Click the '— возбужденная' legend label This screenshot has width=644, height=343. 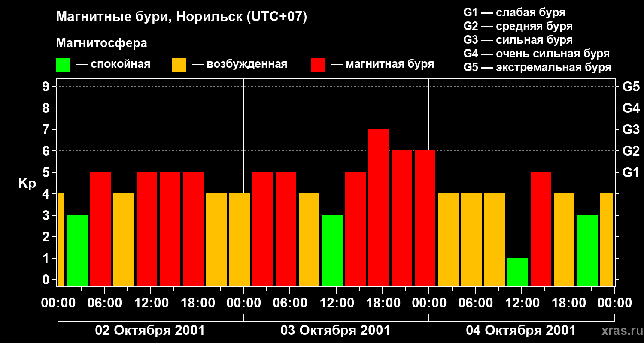[240, 64]
